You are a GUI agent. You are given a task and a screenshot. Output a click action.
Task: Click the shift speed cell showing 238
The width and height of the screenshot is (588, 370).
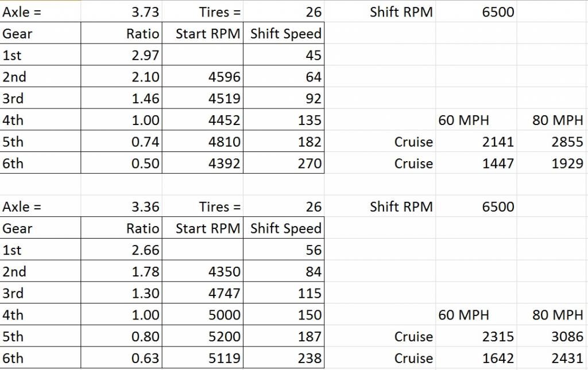coord(310,359)
